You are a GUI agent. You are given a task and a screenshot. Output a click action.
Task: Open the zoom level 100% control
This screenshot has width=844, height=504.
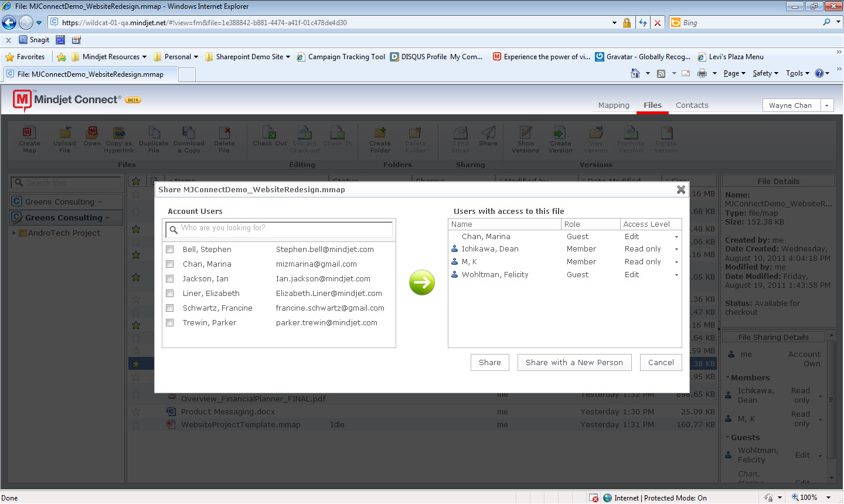[811, 498]
